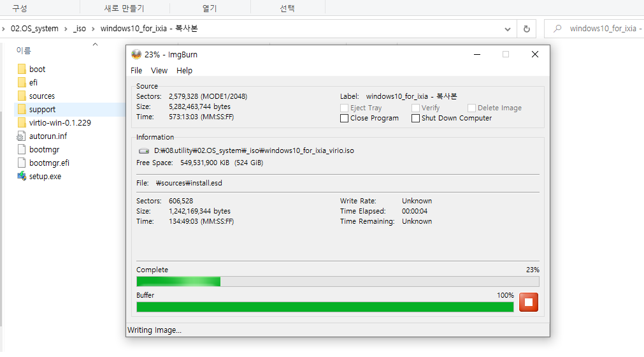Click the Time Elapsed value 00:00:04
The width and height of the screenshot is (644, 357).
[x=415, y=211]
